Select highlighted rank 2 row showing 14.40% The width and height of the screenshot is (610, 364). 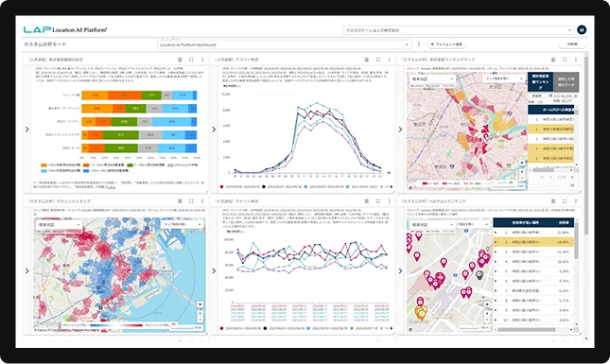coord(533,242)
